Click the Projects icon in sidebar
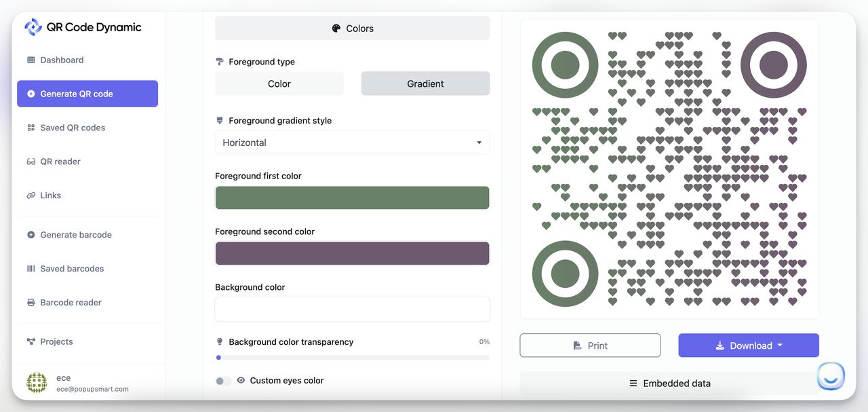 pyautogui.click(x=31, y=341)
